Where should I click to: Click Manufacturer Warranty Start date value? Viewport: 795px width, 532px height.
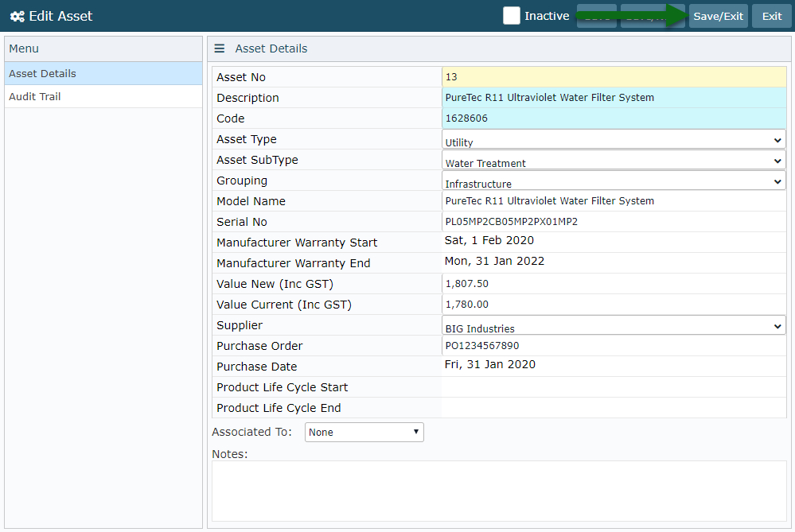489,241
